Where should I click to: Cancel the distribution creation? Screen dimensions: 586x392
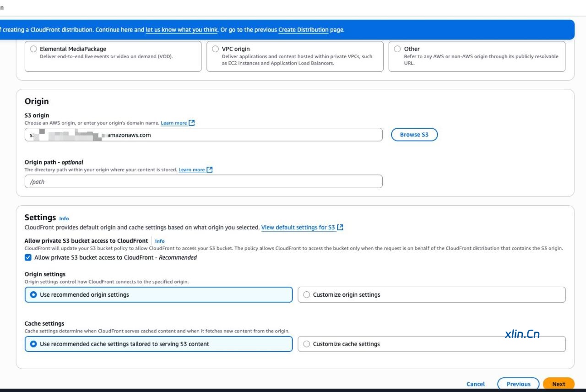pyautogui.click(x=476, y=384)
